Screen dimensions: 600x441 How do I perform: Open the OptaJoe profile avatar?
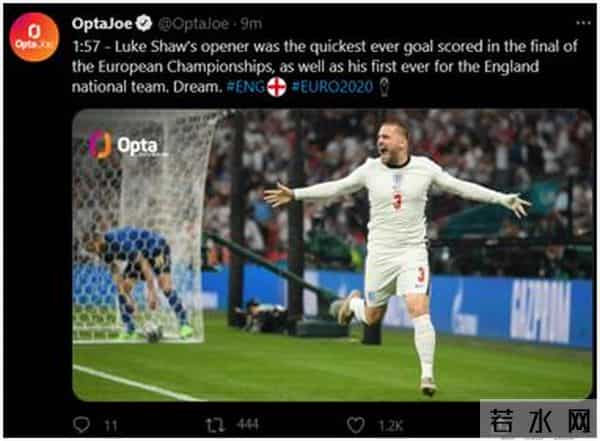[x=34, y=37]
